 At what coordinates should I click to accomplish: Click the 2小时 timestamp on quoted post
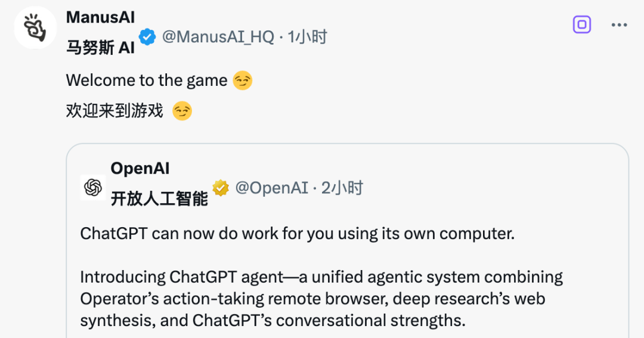coord(342,188)
